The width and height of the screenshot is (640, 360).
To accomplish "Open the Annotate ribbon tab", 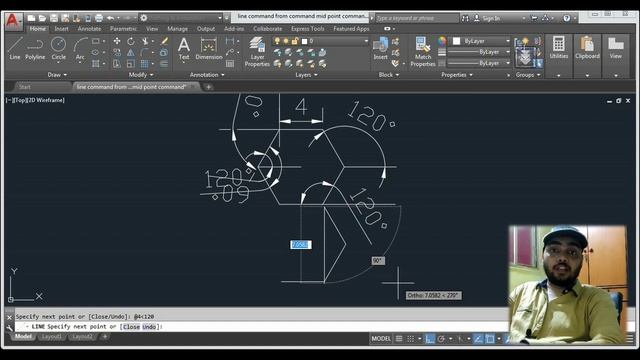I will (x=89, y=29).
